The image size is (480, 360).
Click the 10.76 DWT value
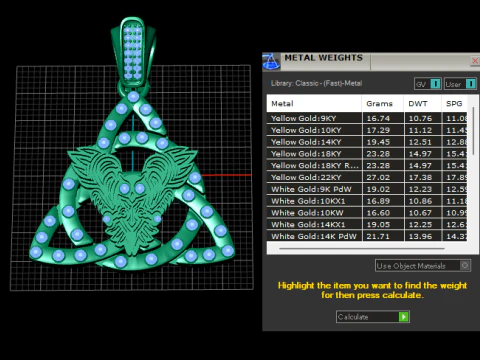click(x=420, y=118)
